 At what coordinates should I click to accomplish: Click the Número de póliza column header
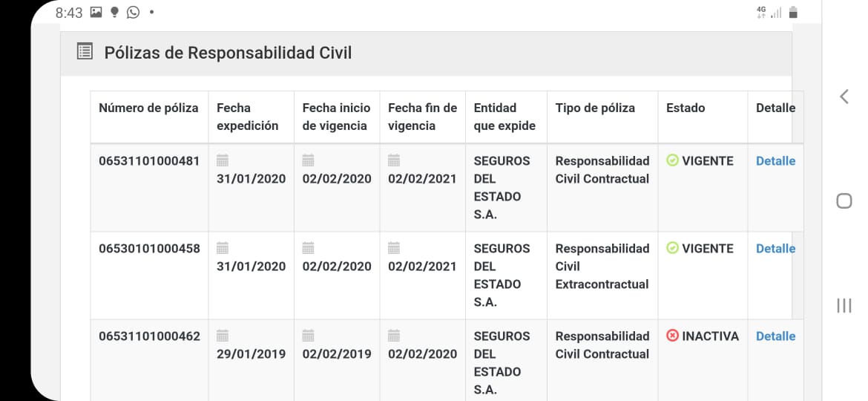[148, 108]
